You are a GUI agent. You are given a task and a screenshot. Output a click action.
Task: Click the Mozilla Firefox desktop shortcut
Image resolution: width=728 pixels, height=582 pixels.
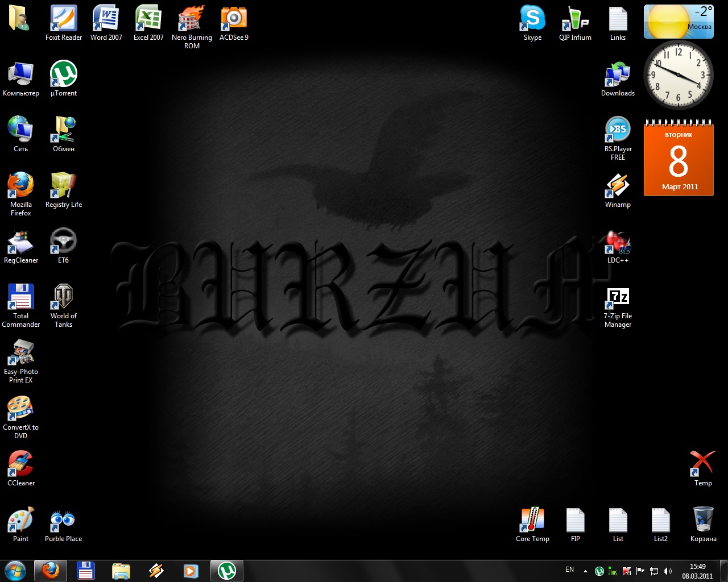click(21, 194)
